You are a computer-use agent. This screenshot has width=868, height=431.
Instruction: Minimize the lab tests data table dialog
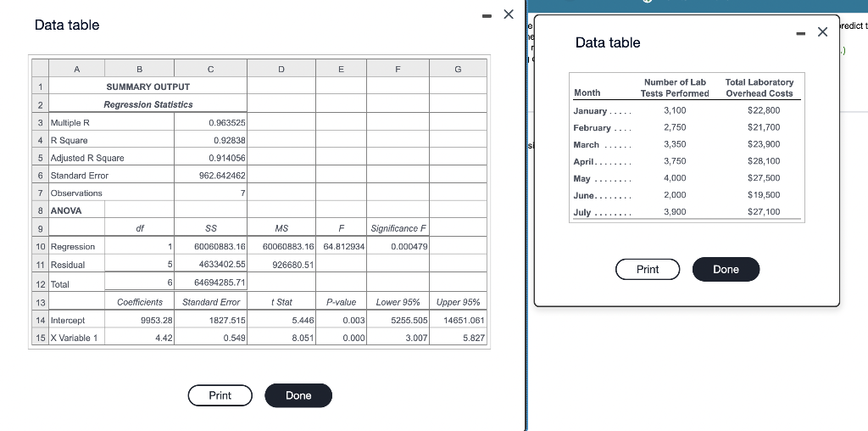(800, 33)
